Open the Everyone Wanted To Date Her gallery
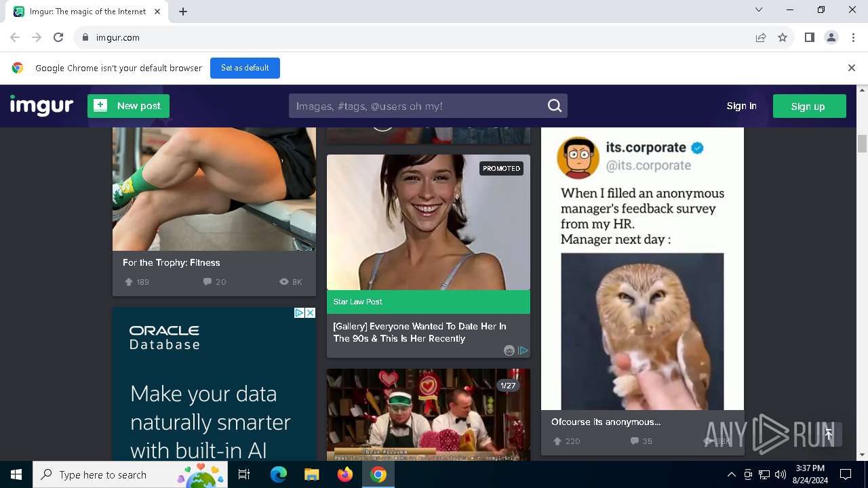 (x=420, y=332)
